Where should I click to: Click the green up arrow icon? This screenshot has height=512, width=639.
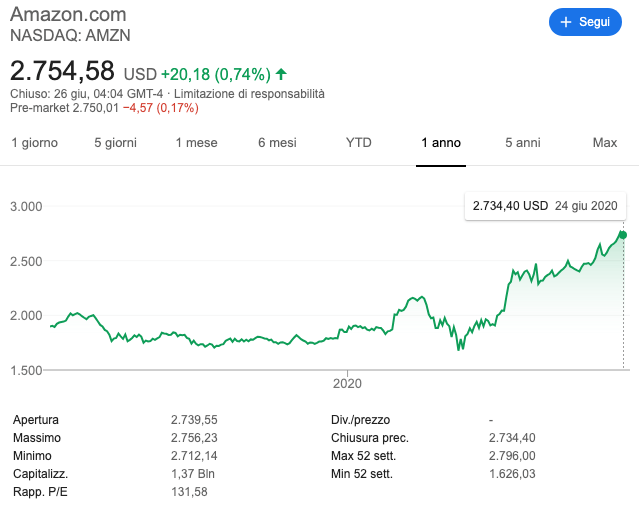click(281, 74)
